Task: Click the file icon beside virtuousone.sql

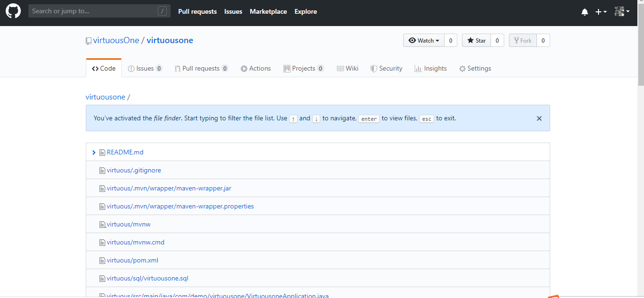Action: coord(102,279)
